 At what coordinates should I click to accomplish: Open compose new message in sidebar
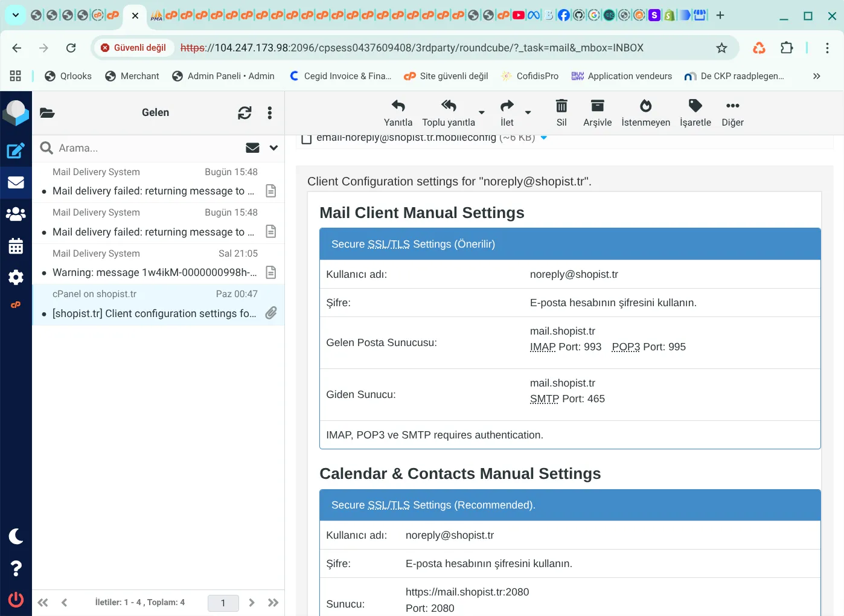pyautogui.click(x=16, y=150)
